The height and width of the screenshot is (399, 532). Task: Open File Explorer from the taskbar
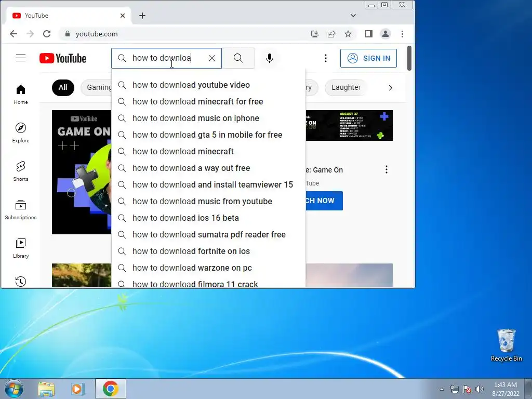click(46, 389)
